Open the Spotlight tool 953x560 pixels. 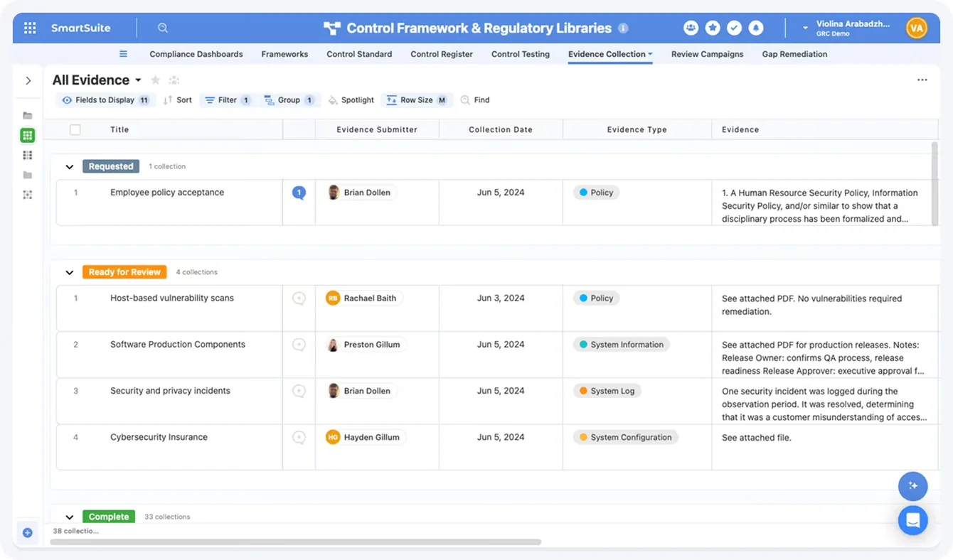tap(351, 100)
